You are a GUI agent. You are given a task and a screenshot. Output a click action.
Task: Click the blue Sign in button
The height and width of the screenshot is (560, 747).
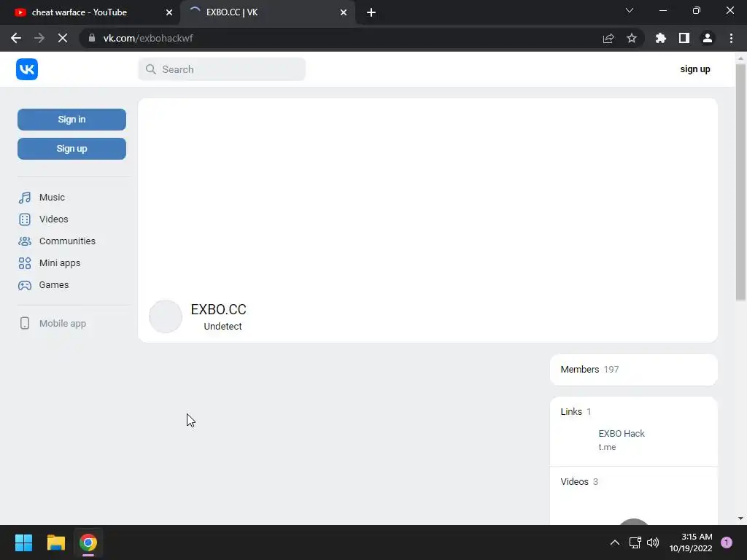[72, 120]
